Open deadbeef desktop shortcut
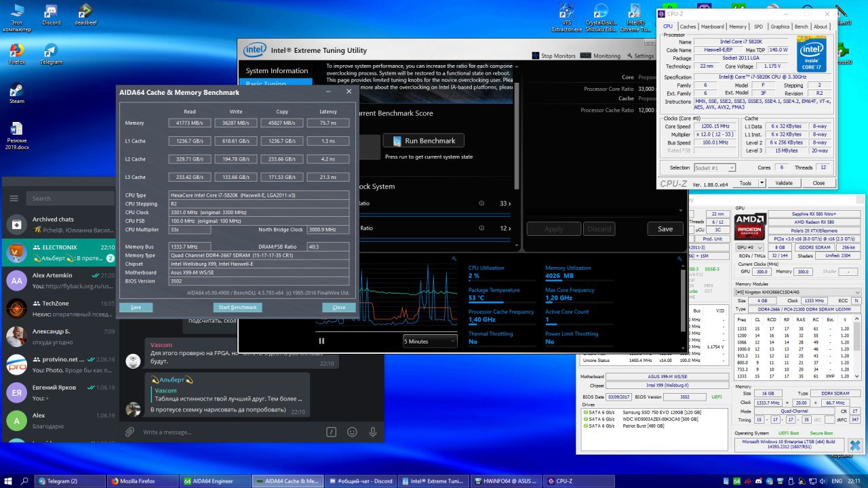The height and width of the screenshot is (488, 868). [85, 14]
